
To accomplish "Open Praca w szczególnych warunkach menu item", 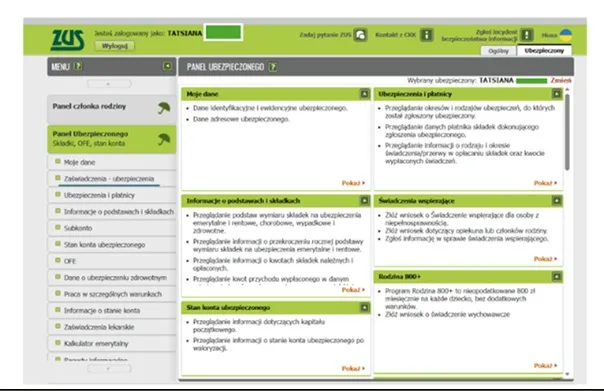I will (x=112, y=294).
